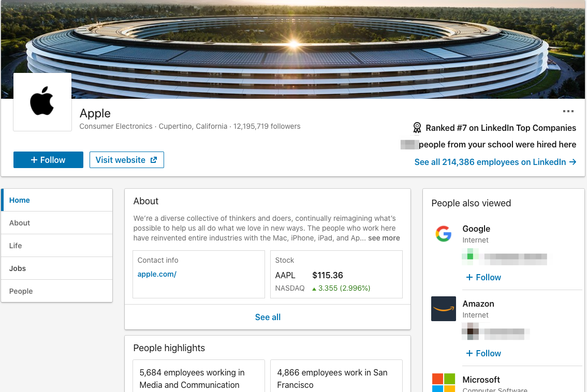
Task: Open 5,684 employees in Media and Communication card
Action: coord(199,376)
